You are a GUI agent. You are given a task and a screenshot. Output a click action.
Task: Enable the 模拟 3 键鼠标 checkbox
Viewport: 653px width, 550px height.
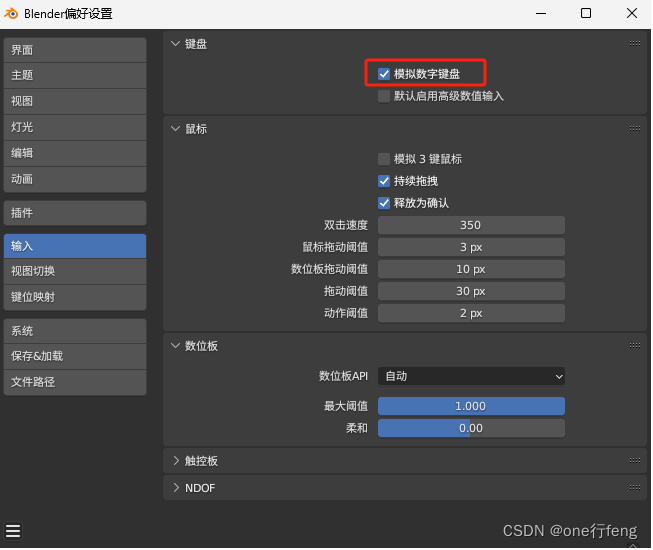point(384,159)
